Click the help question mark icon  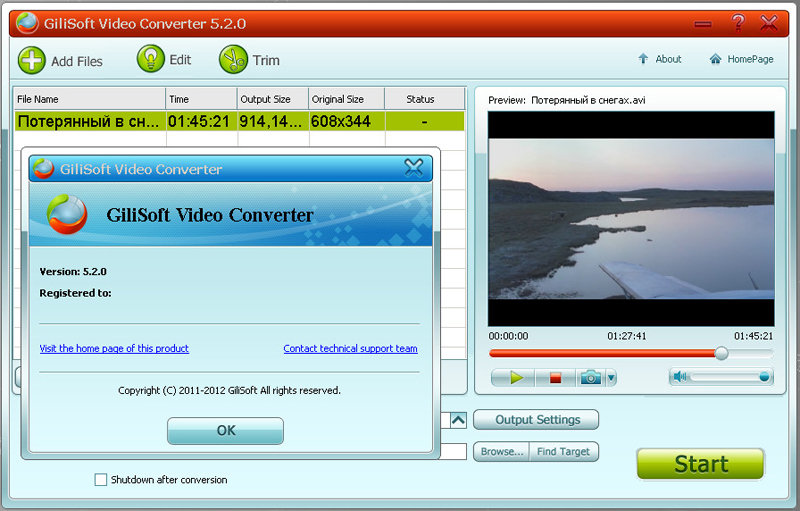738,23
